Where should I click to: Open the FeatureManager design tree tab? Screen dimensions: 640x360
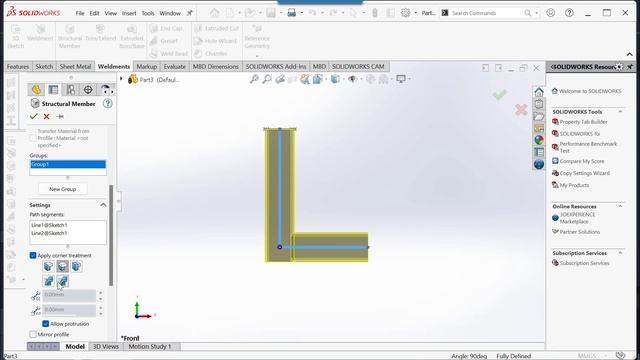point(36,89)
